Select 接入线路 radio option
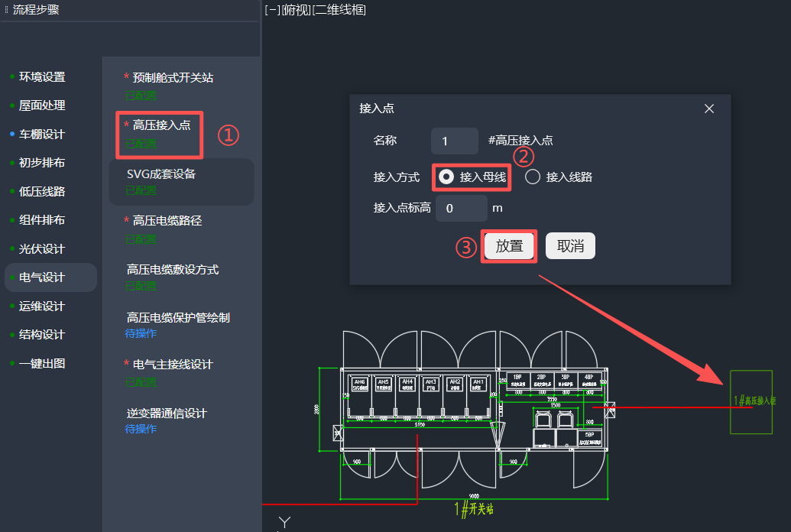The height and width of the screenshot is (532, 791). (x=533, y=177)
